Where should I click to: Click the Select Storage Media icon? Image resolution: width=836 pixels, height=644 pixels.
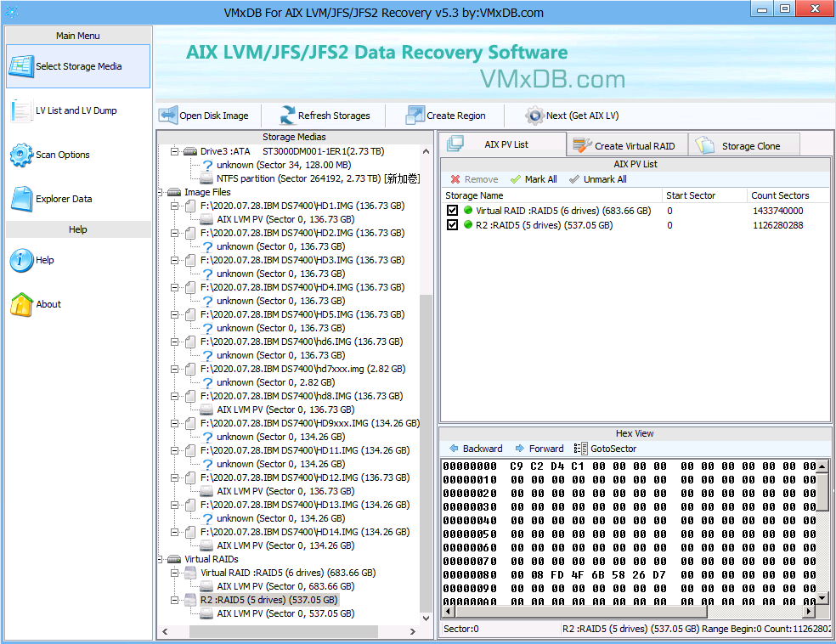point(21,66)
